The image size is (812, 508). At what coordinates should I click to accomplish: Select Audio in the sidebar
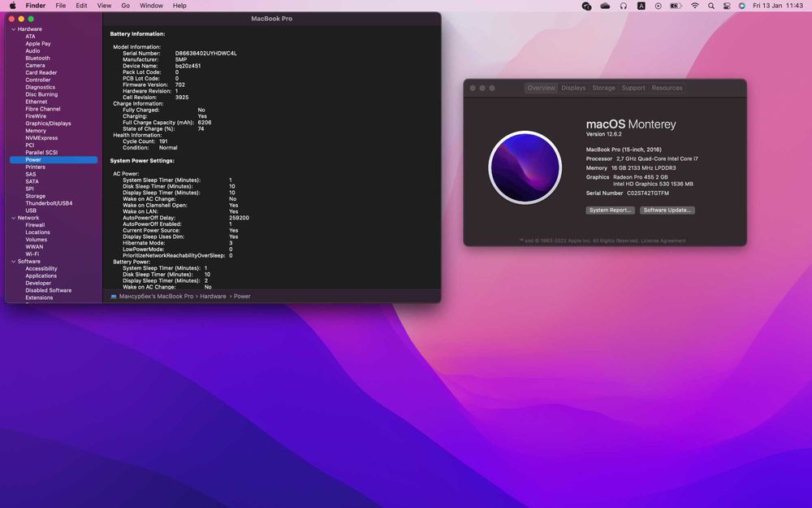(32, 50)
